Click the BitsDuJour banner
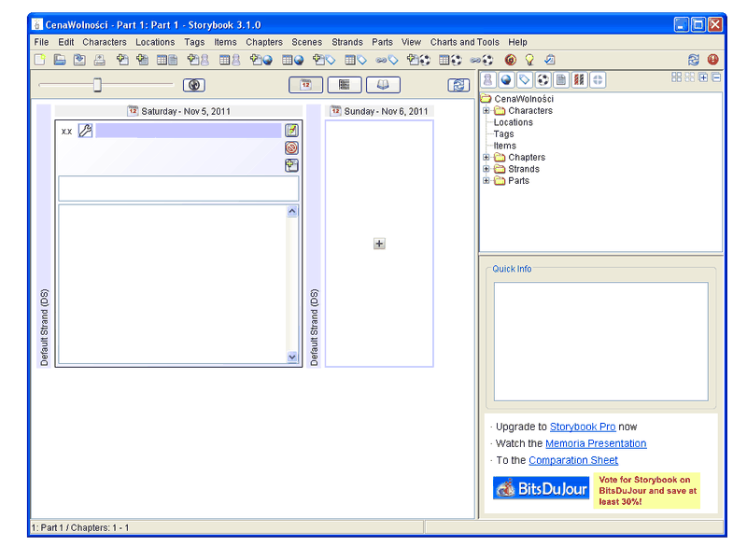The height and width of the screenshot is (560, 747). tap(541, 488)
